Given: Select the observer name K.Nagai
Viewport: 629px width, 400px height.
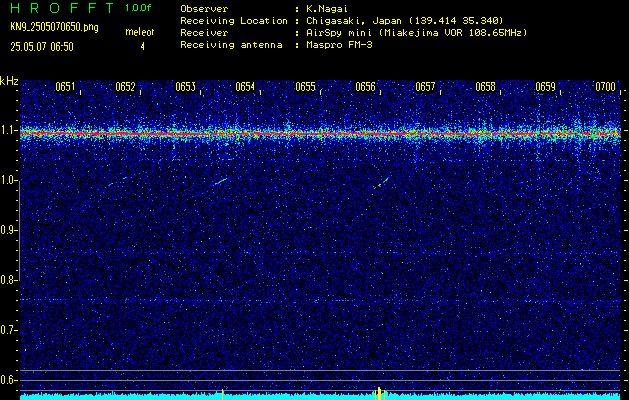Looking at the screenshot, I should click(327, 8).
